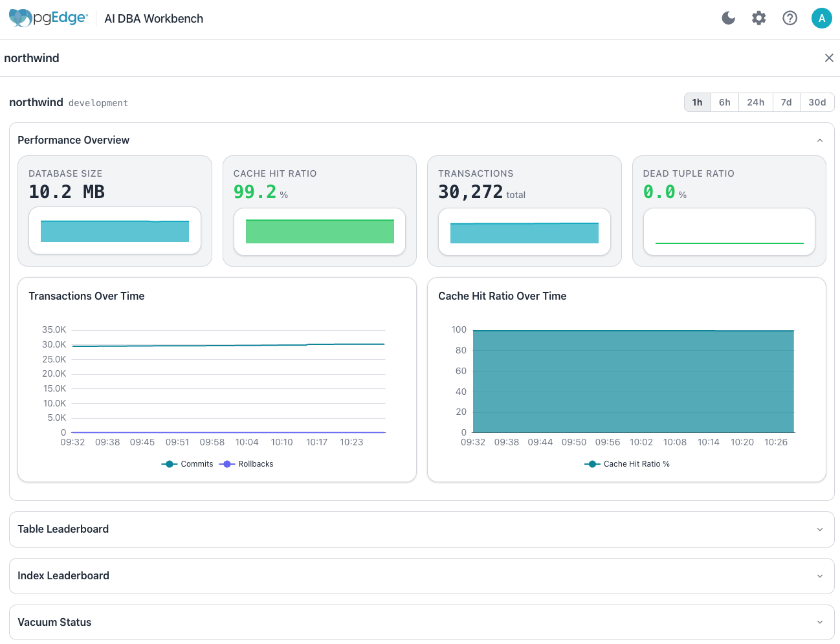The width and height of the screenshot is (840, 644).
Task: Click Transactions Over Time chart title
Action: click(87, 296)
